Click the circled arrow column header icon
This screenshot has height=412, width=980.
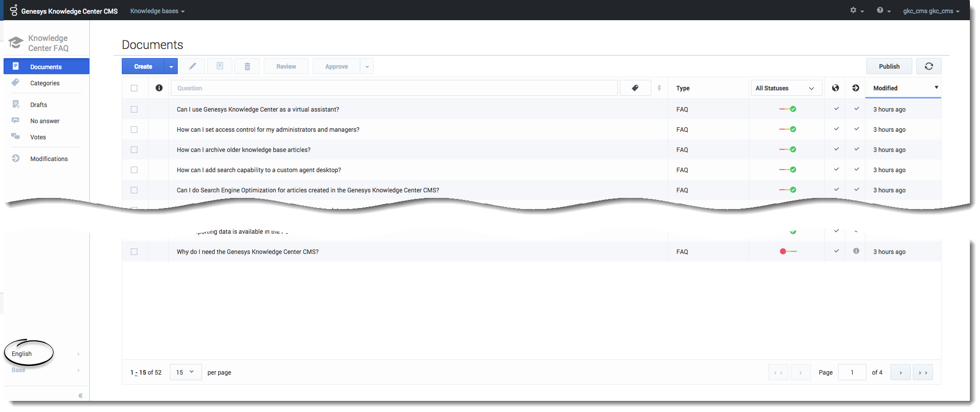[x=856, y=88]
